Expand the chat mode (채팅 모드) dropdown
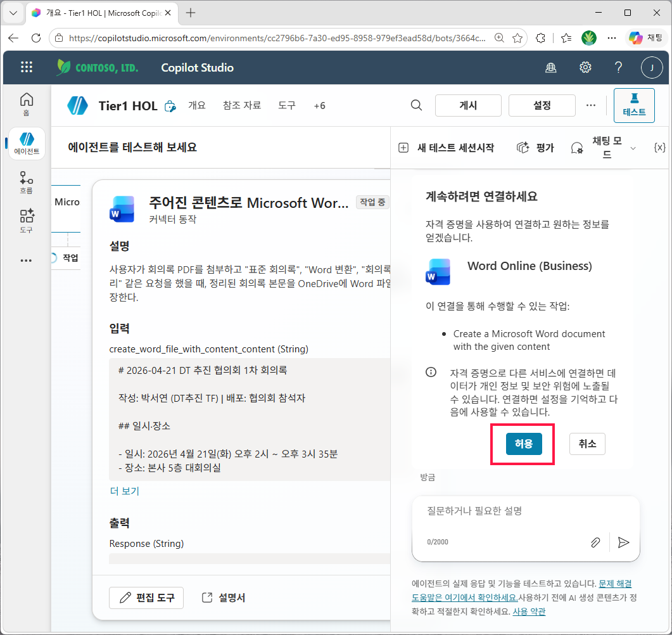The height and width of the screenshot is (635, 672). point(633,148)
